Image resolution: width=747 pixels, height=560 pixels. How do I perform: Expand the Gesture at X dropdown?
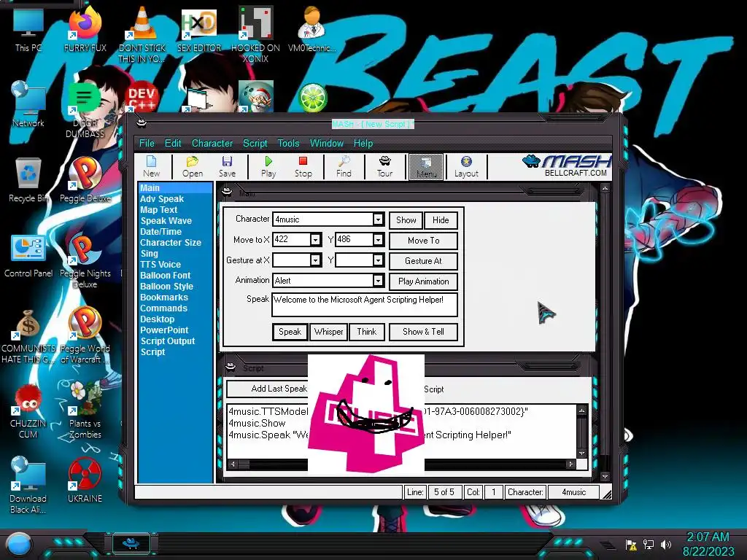coord(315,260)
